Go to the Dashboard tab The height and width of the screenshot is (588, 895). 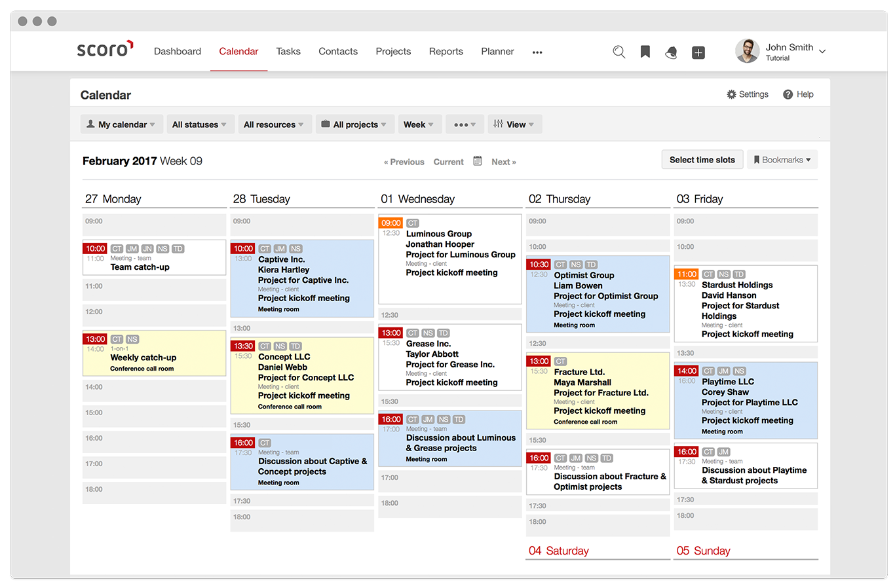pos(178,51)
